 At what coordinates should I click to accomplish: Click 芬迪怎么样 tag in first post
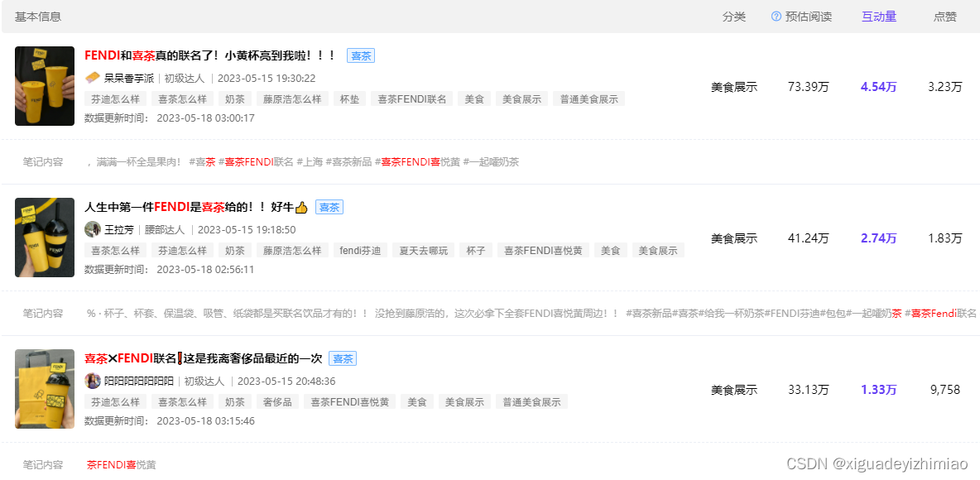pyautogui.click(x=115, y=98)
